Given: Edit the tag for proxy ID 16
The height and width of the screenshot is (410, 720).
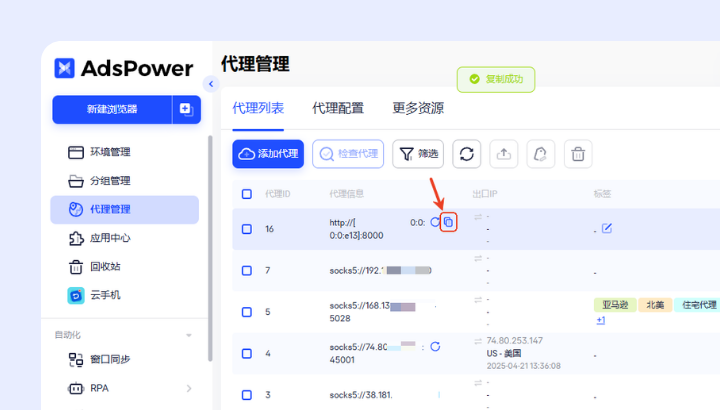Looking at the screenshot, I should (607, 228).
